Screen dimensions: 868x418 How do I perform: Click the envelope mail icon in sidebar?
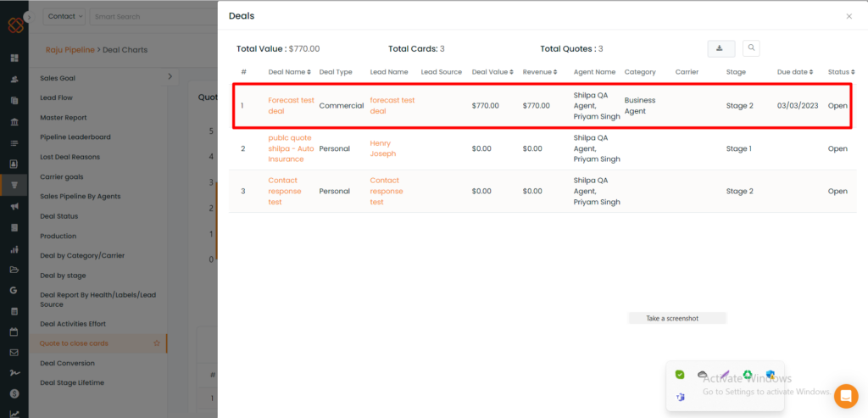(14, 352)
